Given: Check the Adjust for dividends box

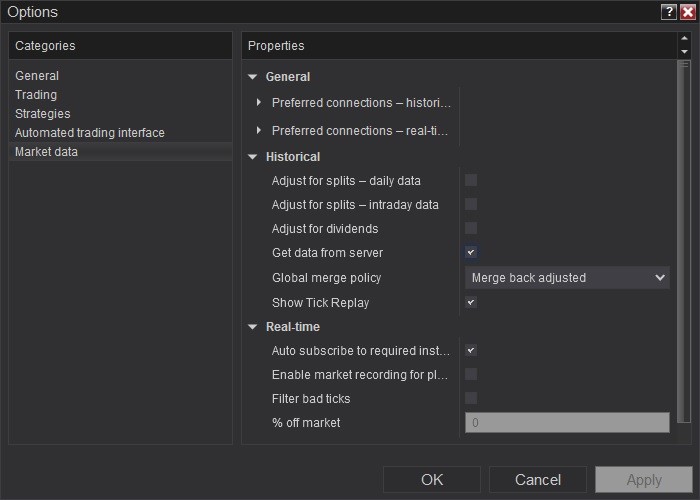Looking at the screenshot, I should pos(471,229).
